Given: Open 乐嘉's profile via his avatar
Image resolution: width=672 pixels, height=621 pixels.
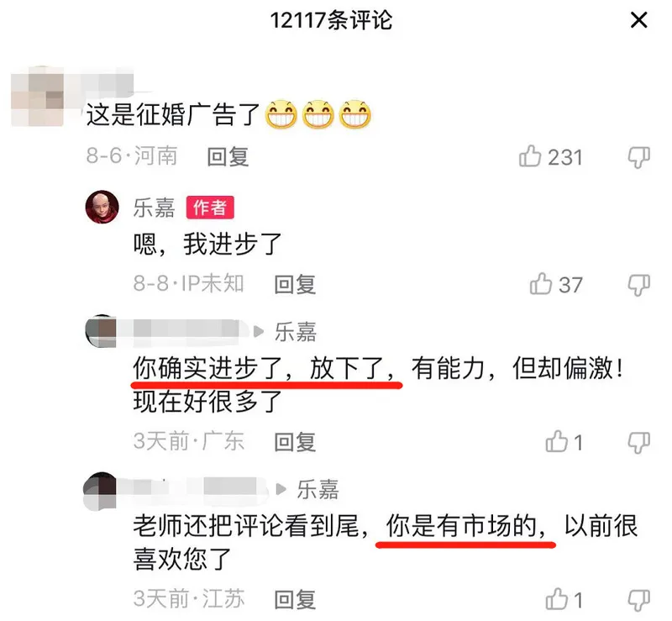Looking at the screenshot, I should (102, 208).
